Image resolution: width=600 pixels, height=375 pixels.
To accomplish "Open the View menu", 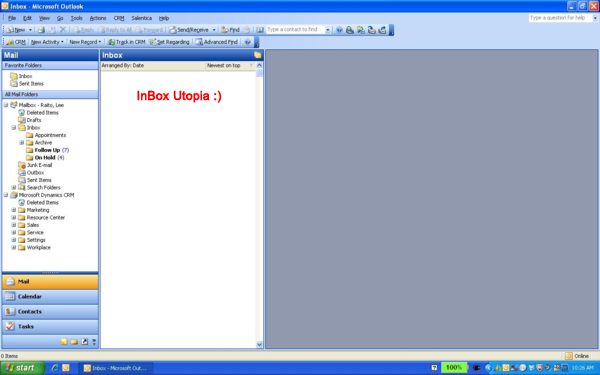I will coord(44,18).
